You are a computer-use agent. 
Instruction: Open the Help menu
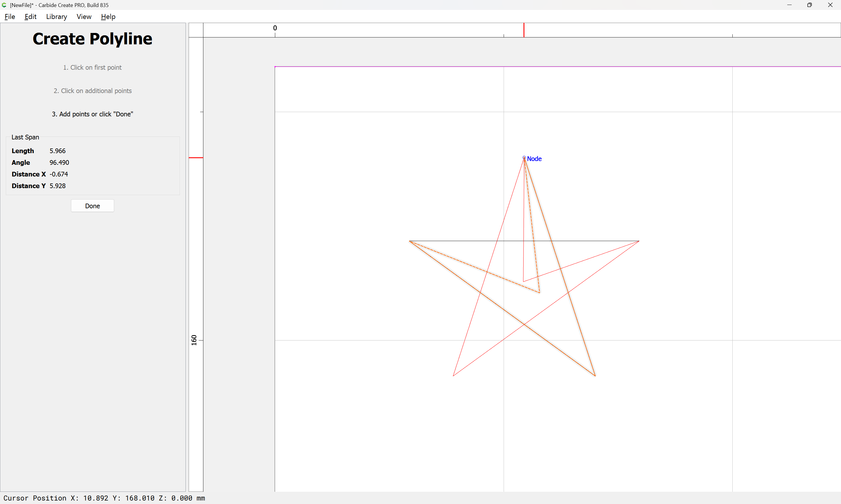(108, 17)
